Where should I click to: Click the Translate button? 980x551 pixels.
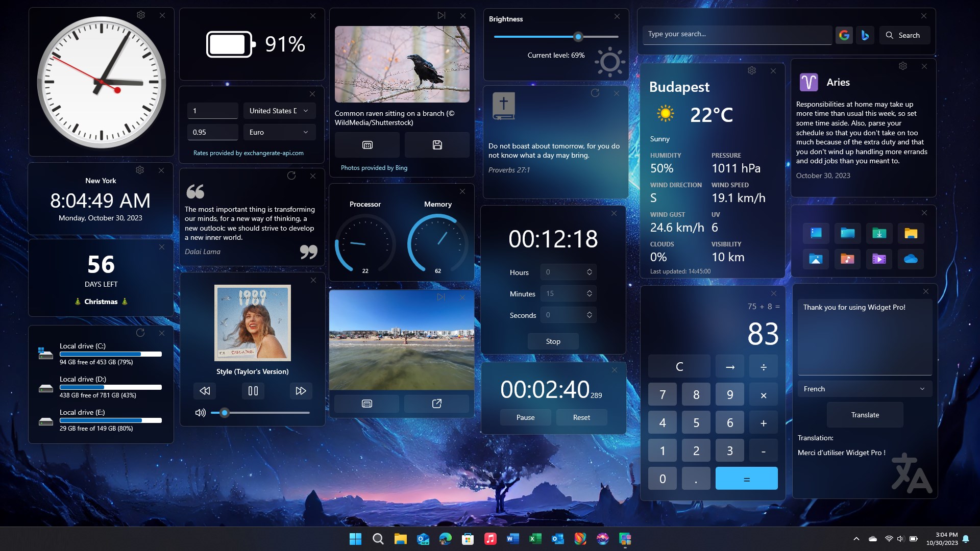point(864,415)
